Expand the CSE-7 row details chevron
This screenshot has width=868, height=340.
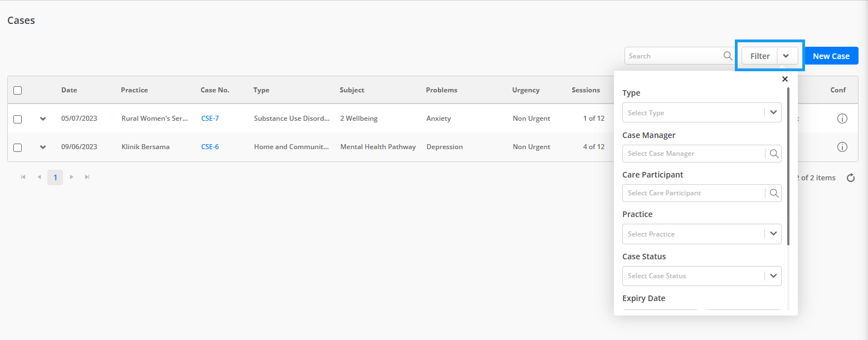(43, 119)
